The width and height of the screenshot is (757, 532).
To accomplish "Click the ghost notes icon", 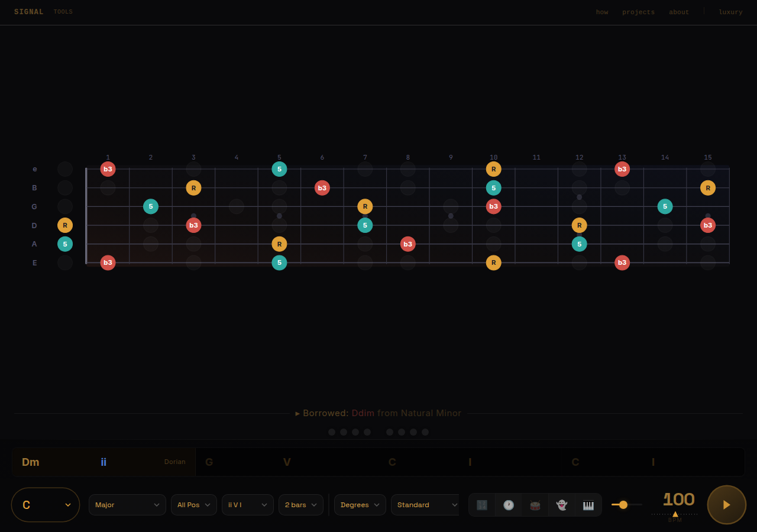I will coord(561,505).
